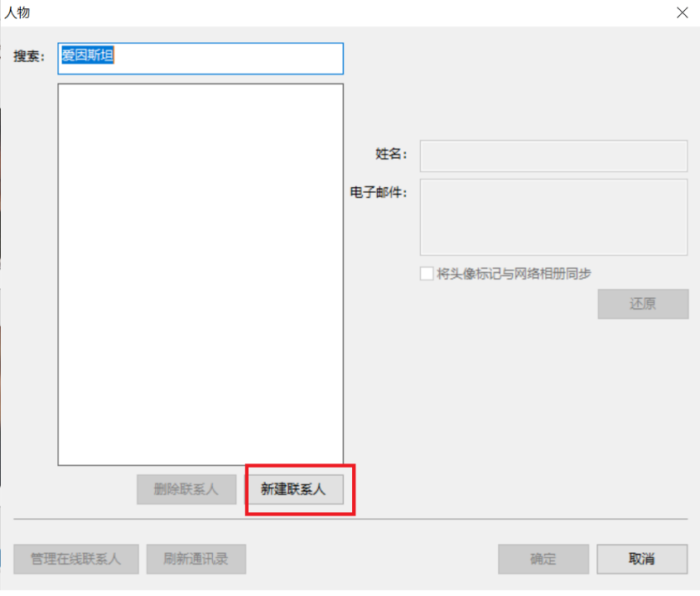This screenshot has height=596, width=700.
Task: Click the 管理在线联系人 button
Action: click(76, 559)
